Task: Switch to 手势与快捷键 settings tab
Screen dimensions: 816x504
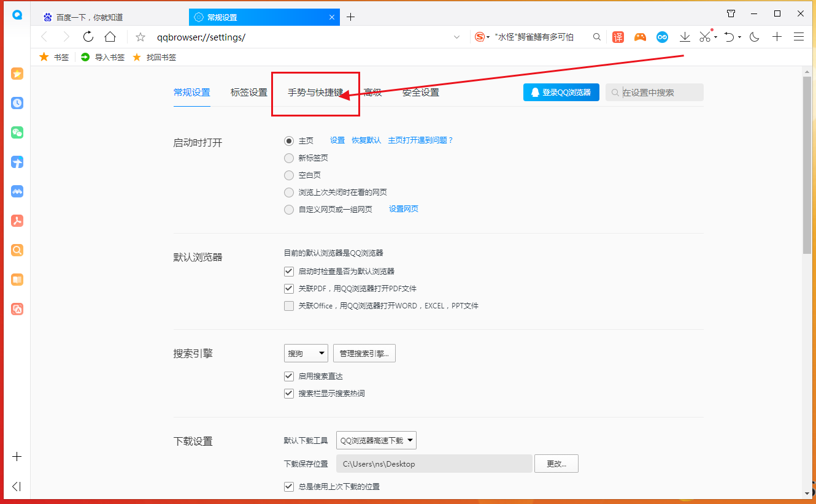Action: click(x=315, y=93)
